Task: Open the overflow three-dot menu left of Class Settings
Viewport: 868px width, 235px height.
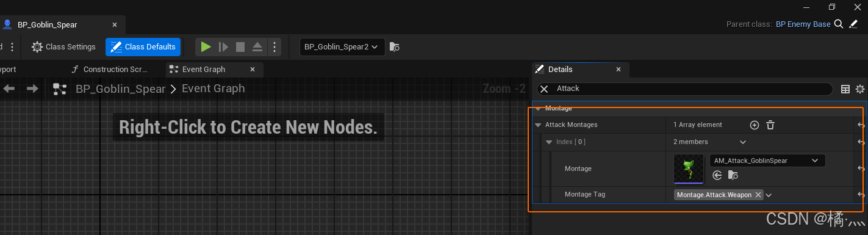Action: tap(12, 47)
